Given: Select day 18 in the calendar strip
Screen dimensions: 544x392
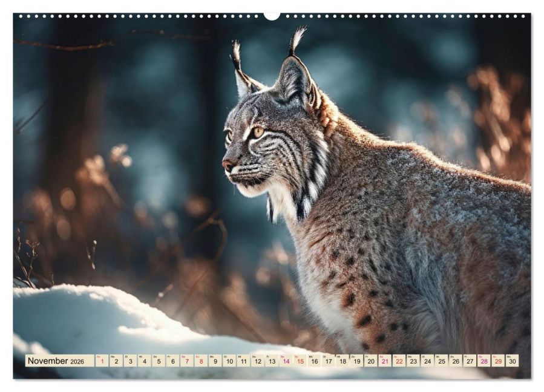Looking at the screenshot, I should [x=342, y=361].
